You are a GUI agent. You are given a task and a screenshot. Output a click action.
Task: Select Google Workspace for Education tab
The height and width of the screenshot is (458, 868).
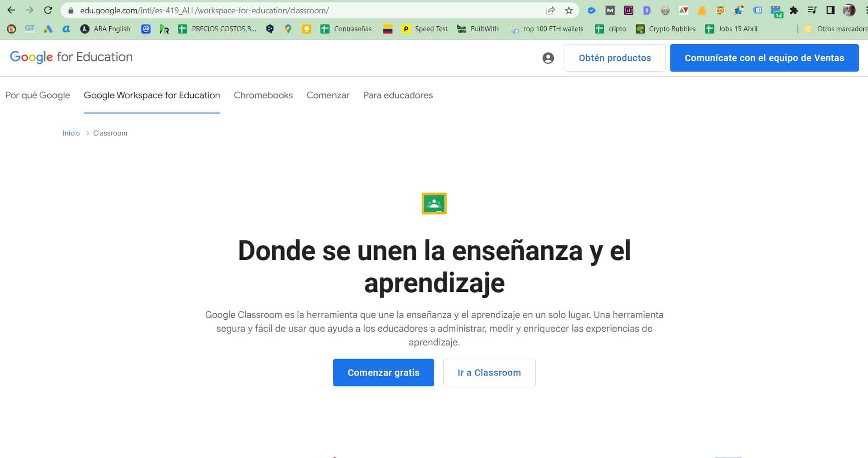pyautogui.click(x=152, y=95)
